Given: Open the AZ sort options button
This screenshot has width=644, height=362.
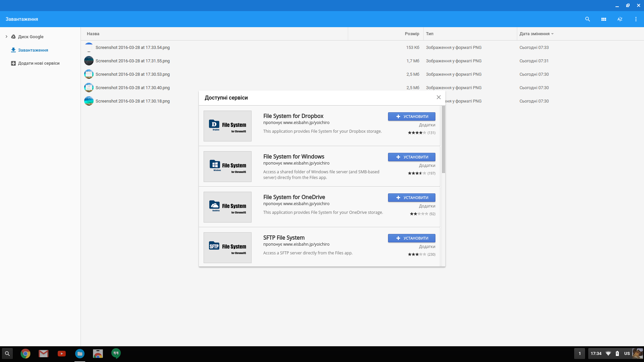Looking at the screenshot, I should coord(620,19).
